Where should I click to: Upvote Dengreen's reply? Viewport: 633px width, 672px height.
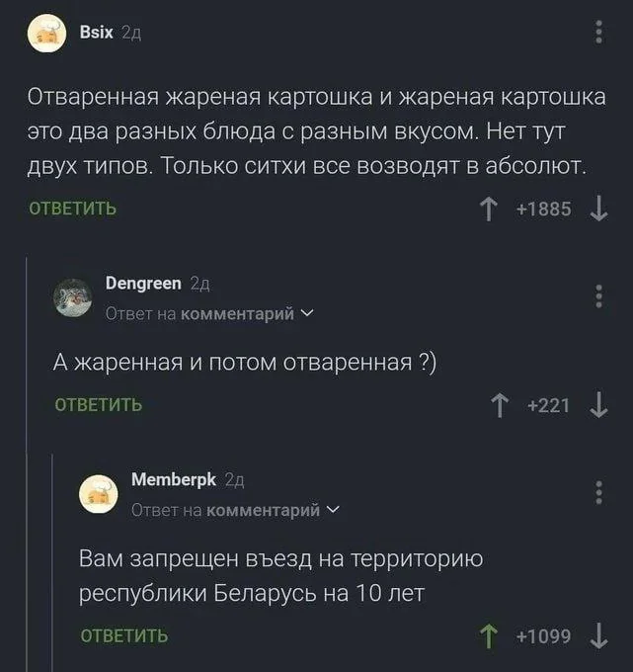click(501, 404)
